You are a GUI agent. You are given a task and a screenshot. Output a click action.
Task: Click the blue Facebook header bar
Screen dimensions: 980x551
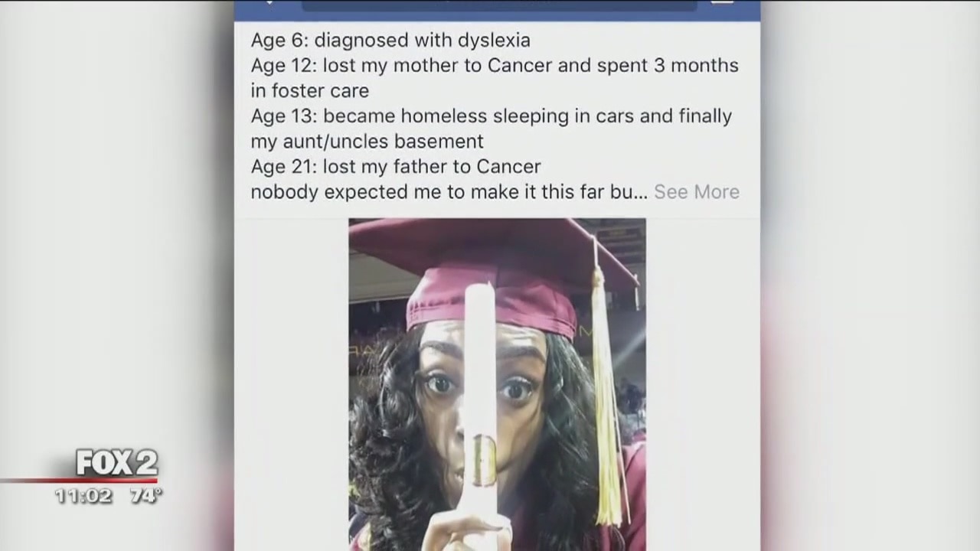click(498, 9)
